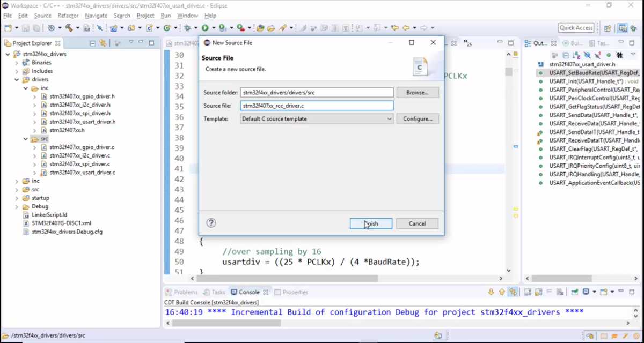Open the Navigate menu
This screenshot has height=343, width=644.
coord(96,16)
